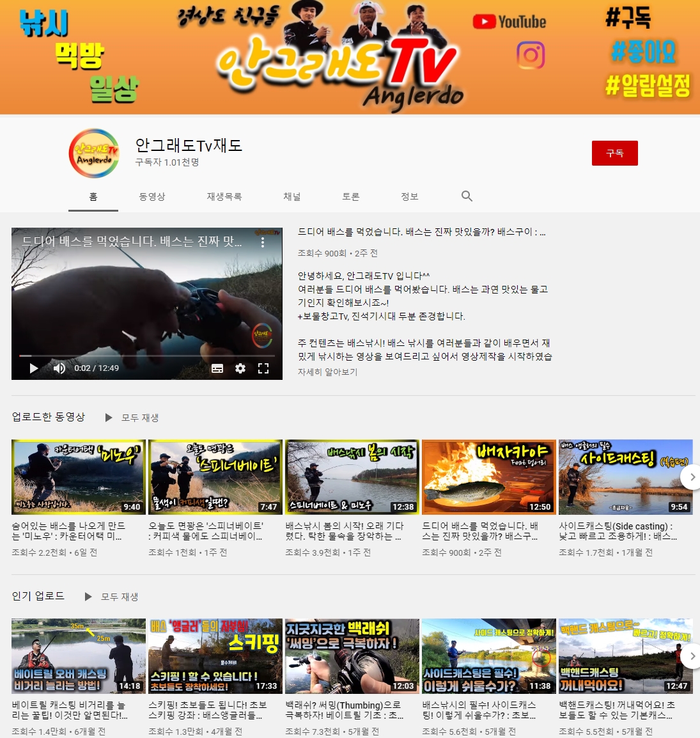The width and height of the screenshot is (700, 738).
Task: Open the 재생목록 tab
Action: (x=224, y=196)
